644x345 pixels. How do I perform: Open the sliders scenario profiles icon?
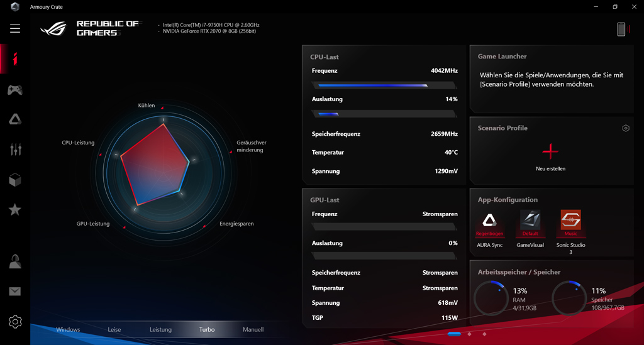click(15, 149)
